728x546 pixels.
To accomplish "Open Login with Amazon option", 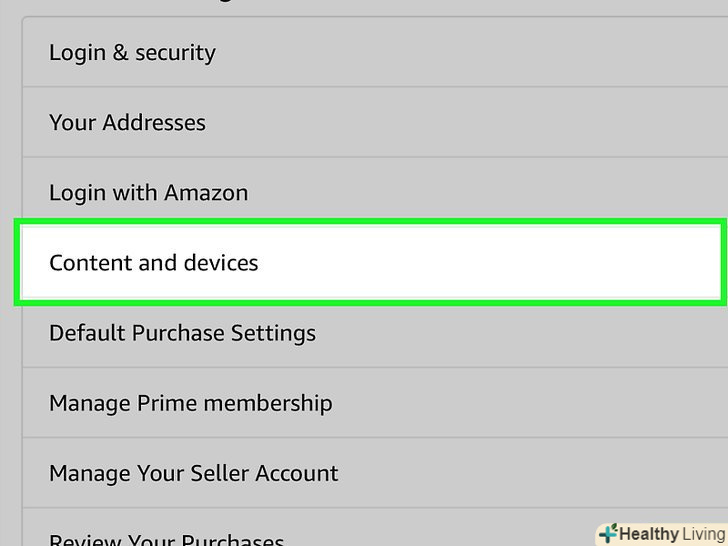I will [370, 193].
